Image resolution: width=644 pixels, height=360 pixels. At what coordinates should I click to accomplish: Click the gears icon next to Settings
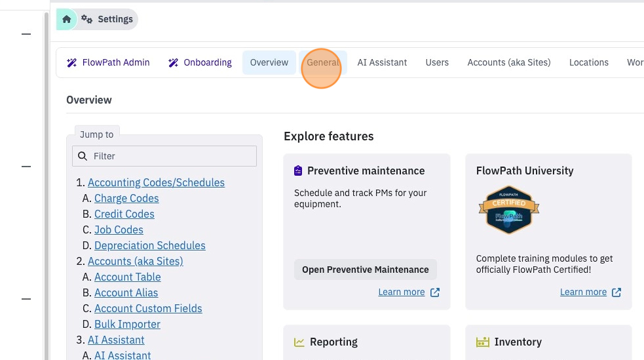tap(86, 19)
